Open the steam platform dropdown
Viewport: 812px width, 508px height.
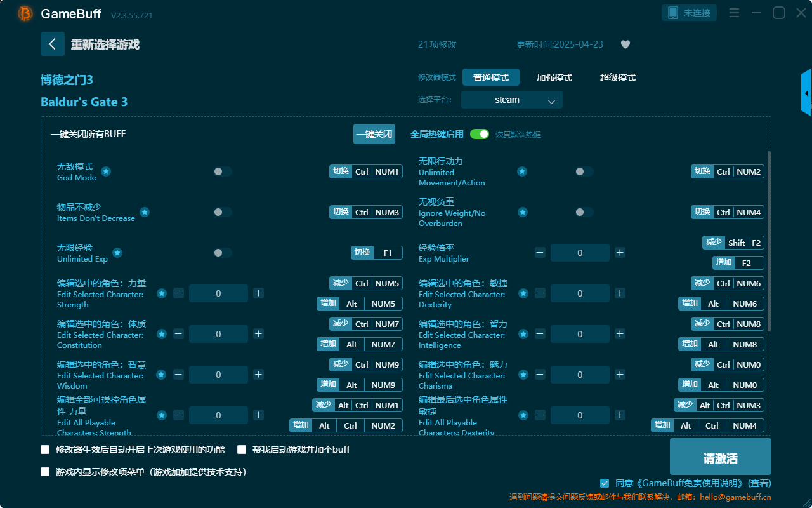click(512, 100)
